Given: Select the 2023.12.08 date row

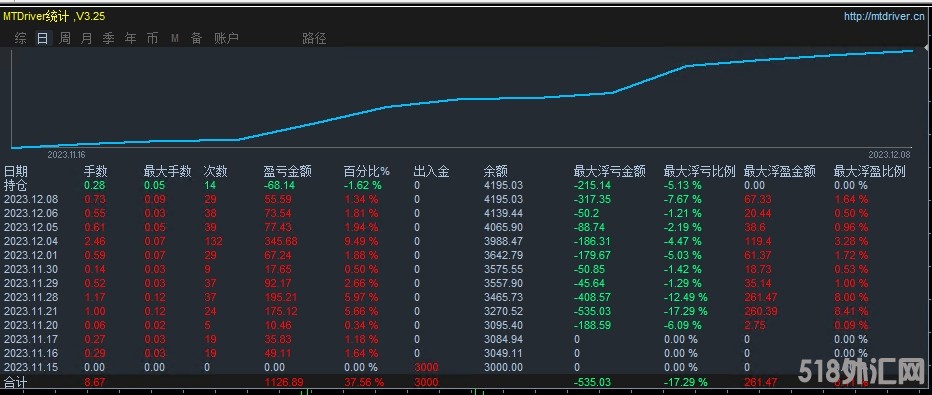Looking at the screenshot, I should [x=31, y=199].
